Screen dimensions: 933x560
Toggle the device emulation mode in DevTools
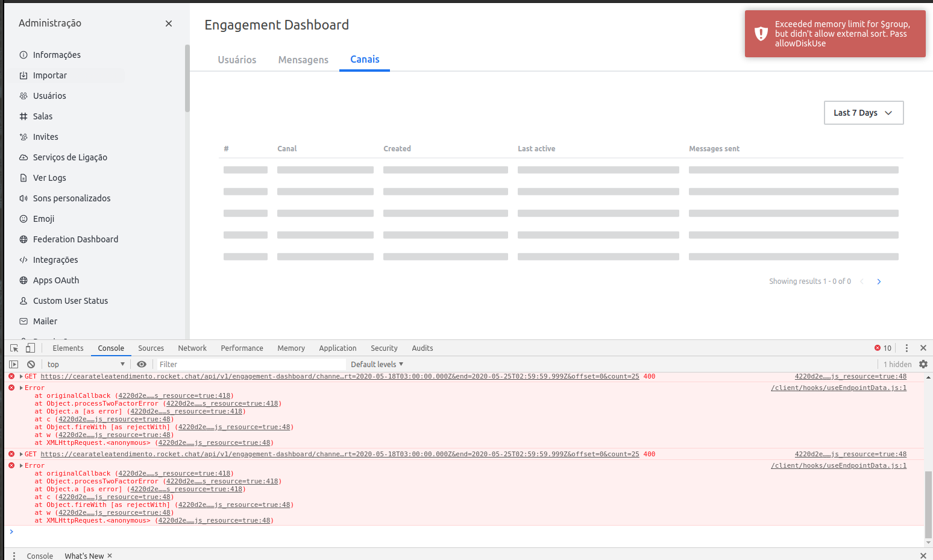click(30, 348)
